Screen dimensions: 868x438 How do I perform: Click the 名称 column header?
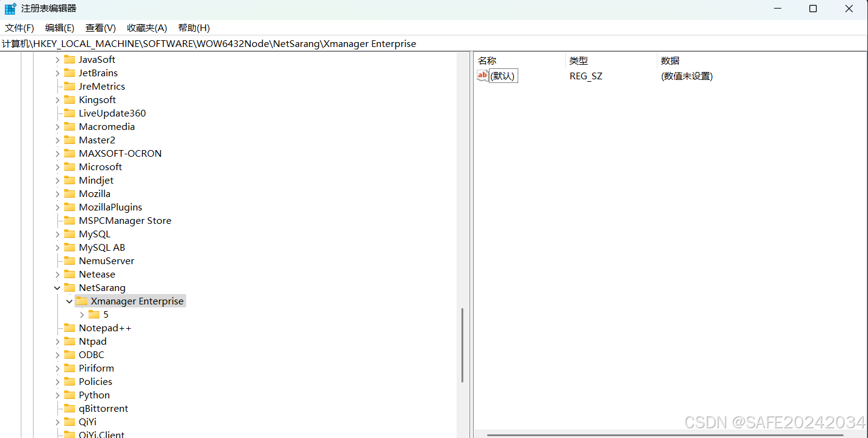(x=520, y=60)
